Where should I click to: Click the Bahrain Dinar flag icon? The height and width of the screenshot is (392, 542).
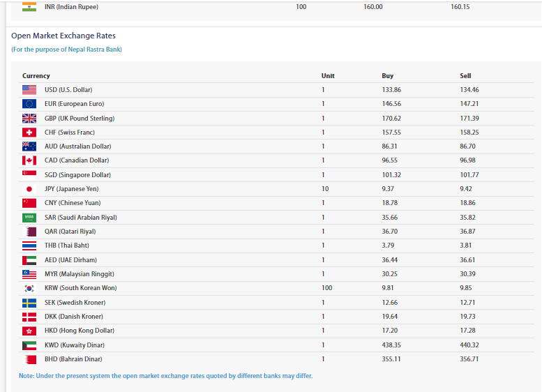pos(29,359)
